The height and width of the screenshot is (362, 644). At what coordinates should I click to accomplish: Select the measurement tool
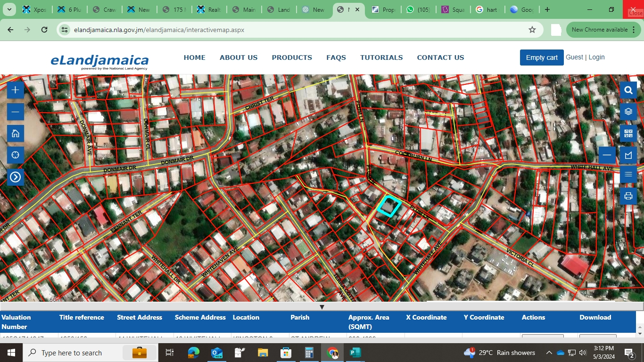tap(628, 155)
